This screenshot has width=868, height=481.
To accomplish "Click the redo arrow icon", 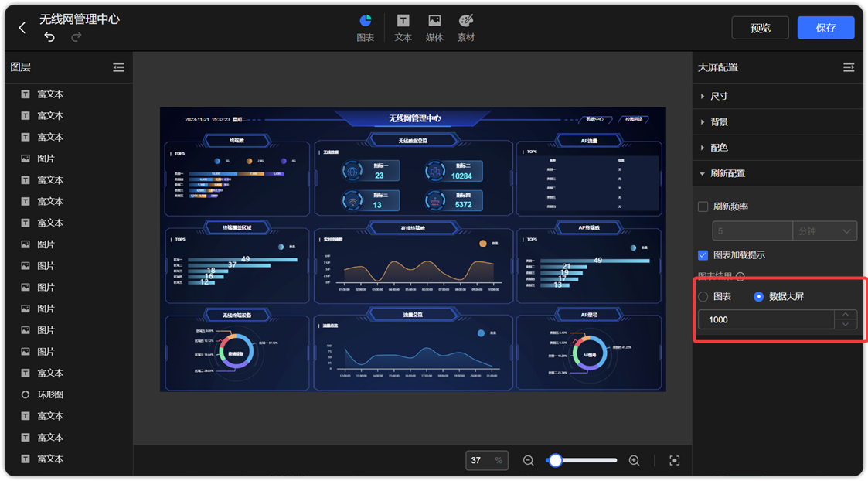I will click(x=76, y=36).
